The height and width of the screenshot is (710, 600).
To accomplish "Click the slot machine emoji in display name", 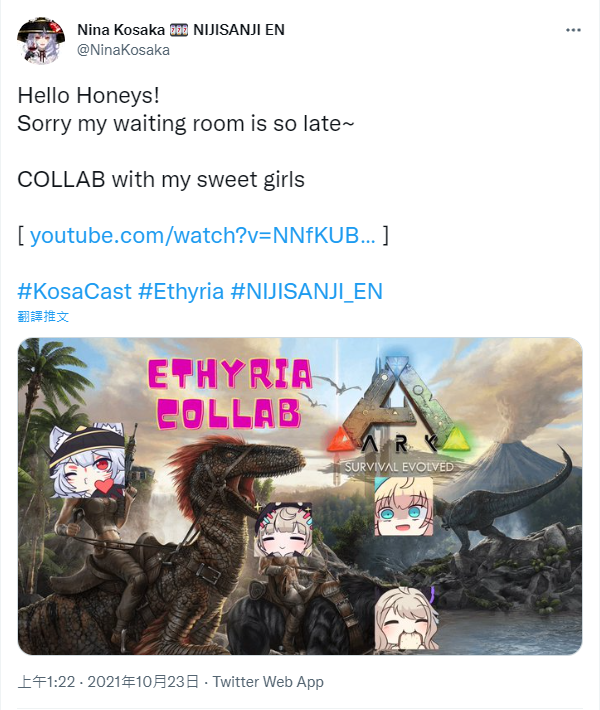I will click(x=179, y=30).
